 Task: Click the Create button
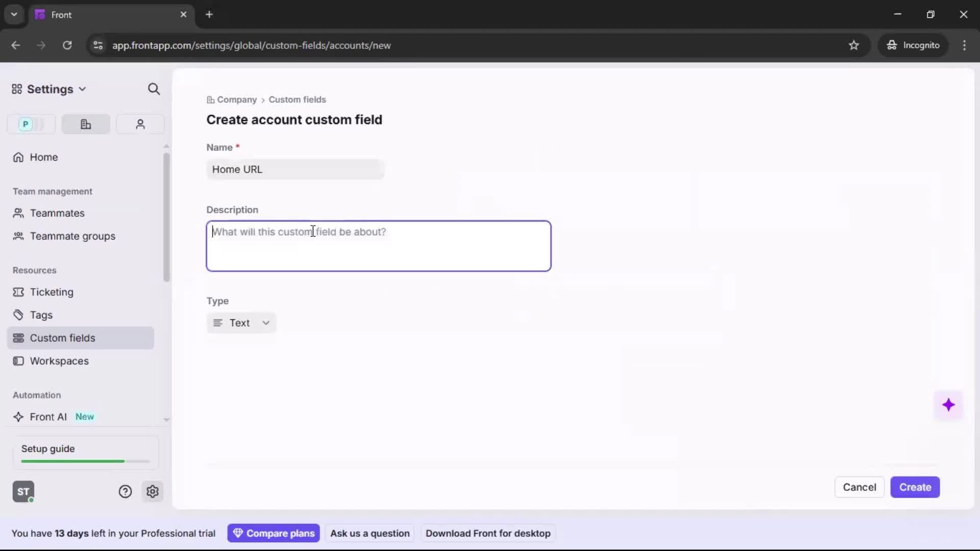point(915,487)
